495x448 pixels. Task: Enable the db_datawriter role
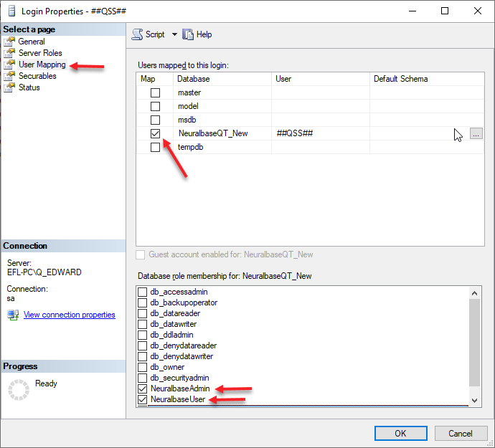pos(142,324)
